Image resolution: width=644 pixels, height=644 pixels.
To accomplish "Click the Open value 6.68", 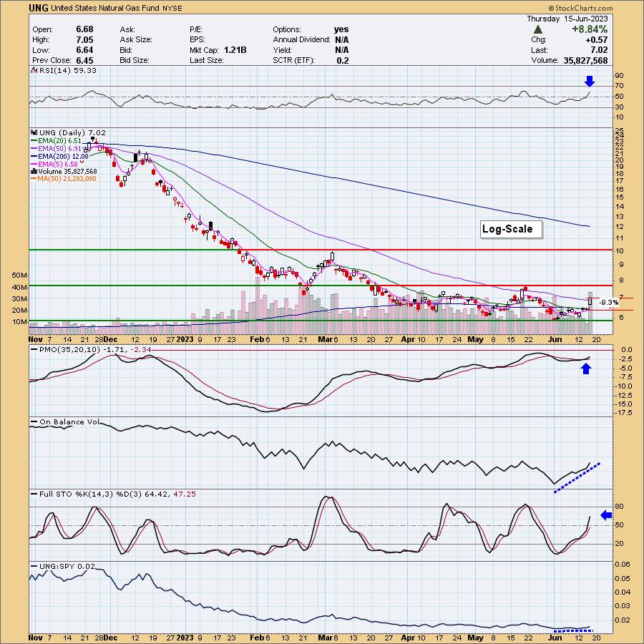I will (x=84, y=29).
